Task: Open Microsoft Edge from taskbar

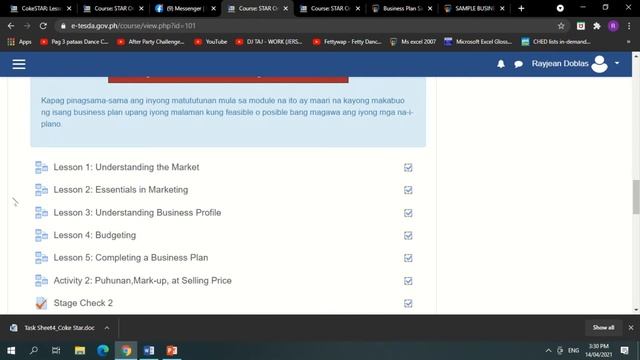Action: click(x=103, y=351)
